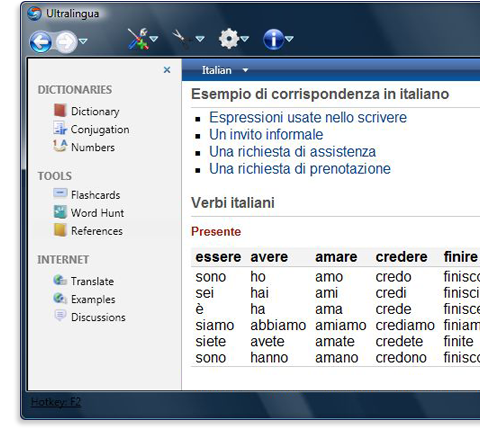Viewport: 480px width, 440px height.
Task: Select Dictionary in the sidebar
Action: pyautogui.click(x=86, y=111)
